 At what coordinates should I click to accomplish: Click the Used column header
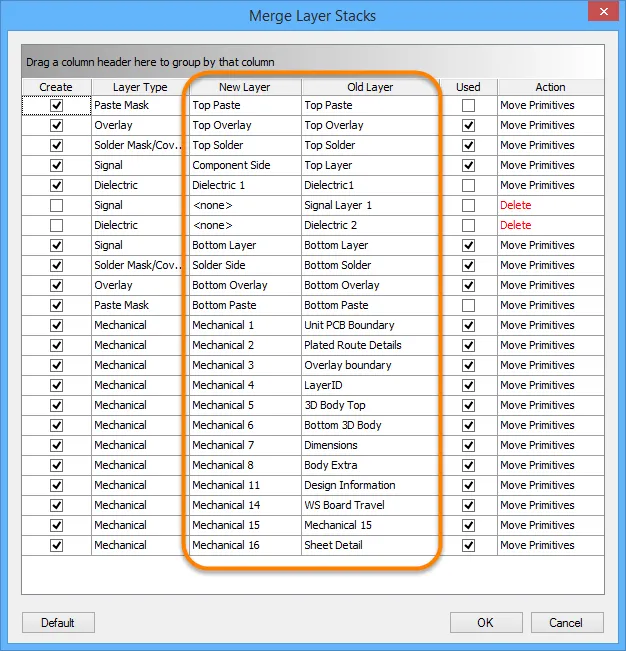point(468,87)
